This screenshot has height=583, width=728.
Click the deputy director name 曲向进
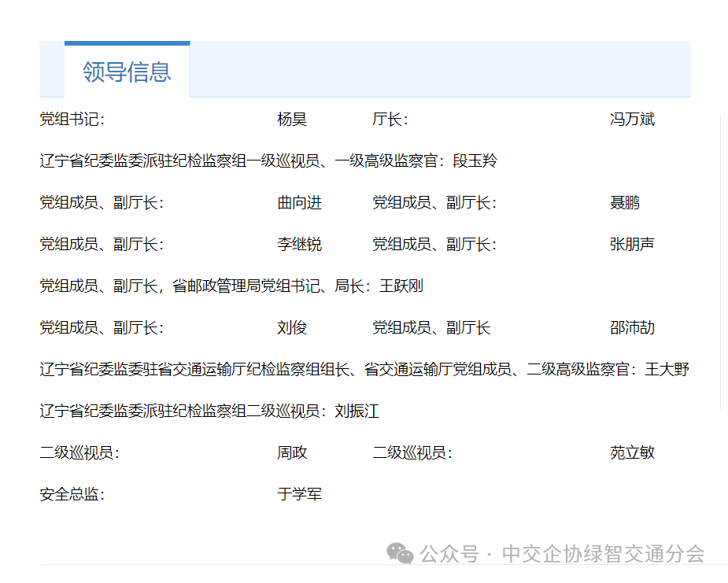pos(299,203)
